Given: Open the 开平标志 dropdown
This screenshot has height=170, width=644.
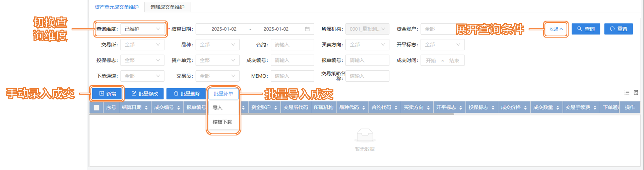Looking at the screenshot, I should click(442, 44).
